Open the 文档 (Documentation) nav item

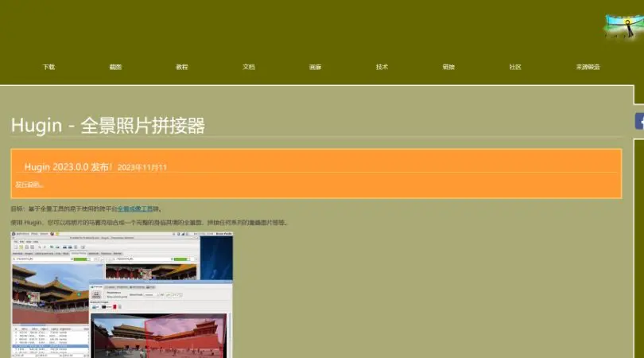tap(249, 67)
